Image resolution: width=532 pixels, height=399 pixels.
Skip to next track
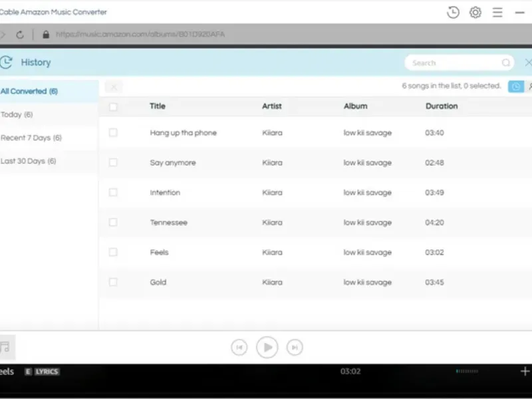(x=295, y=347)
